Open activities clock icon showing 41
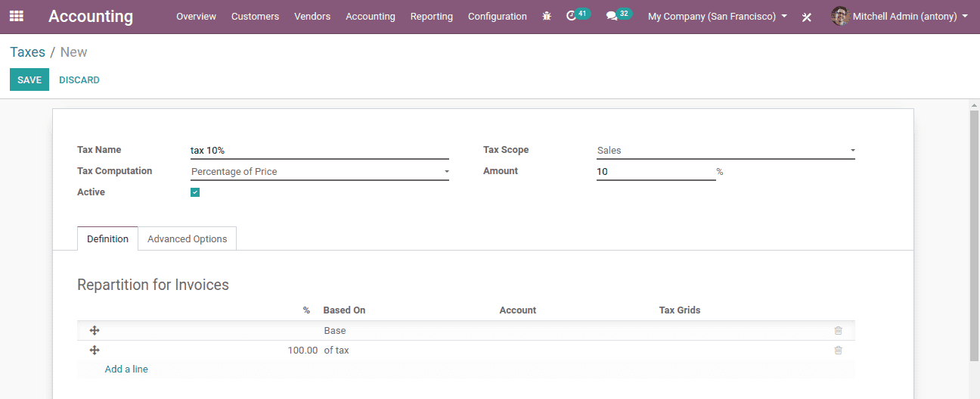This screenshot has height=399, width=980. point(572,16)
